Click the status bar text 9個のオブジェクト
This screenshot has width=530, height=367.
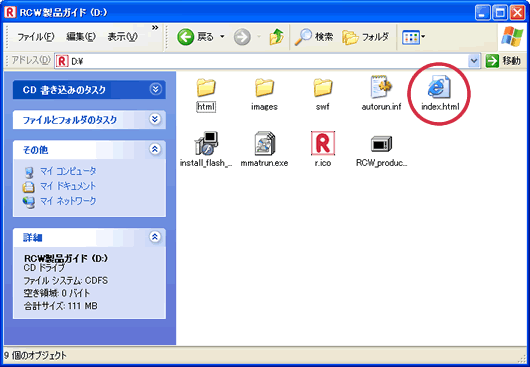tap(35, 355)
